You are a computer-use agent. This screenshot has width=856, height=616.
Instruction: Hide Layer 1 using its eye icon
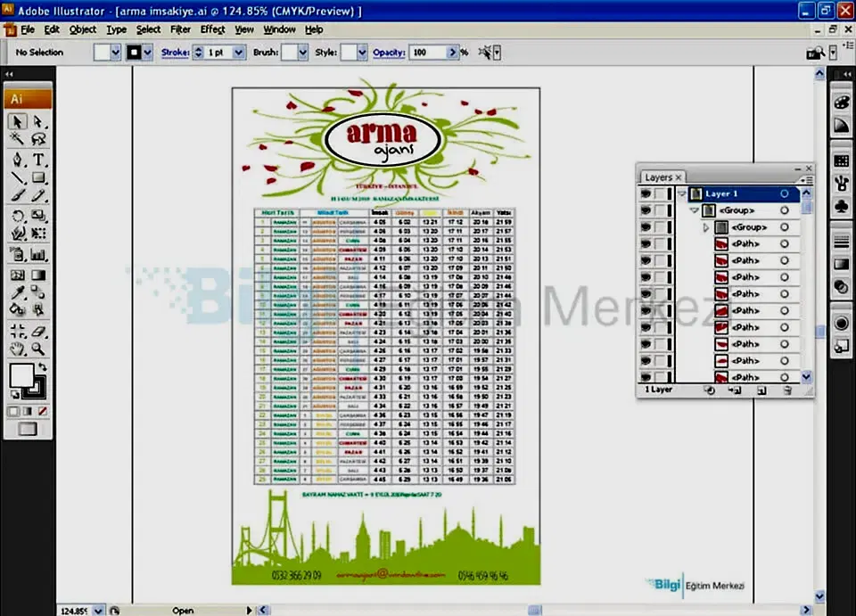646,193
